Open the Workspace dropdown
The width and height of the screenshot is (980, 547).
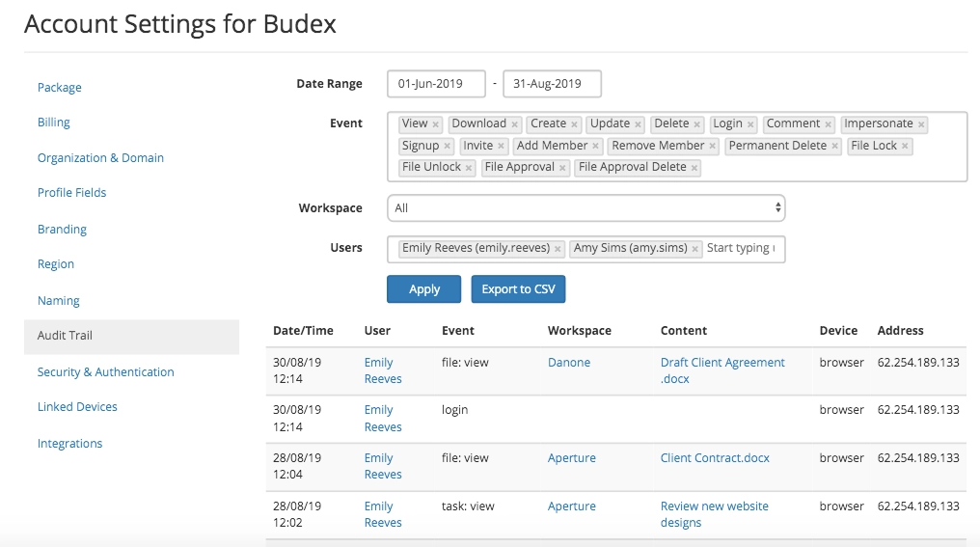click(x=585, y=207)
